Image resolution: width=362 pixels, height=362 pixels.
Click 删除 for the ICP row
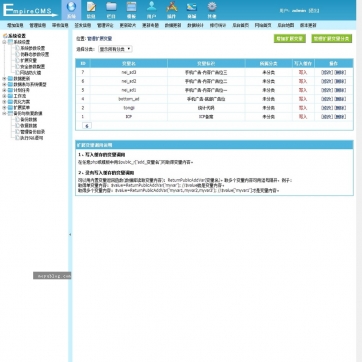click(340, 117)
